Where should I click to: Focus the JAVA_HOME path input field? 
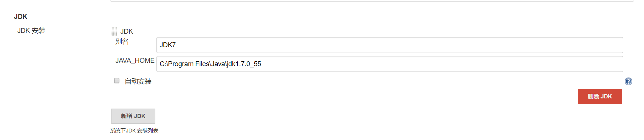point(390,64)
